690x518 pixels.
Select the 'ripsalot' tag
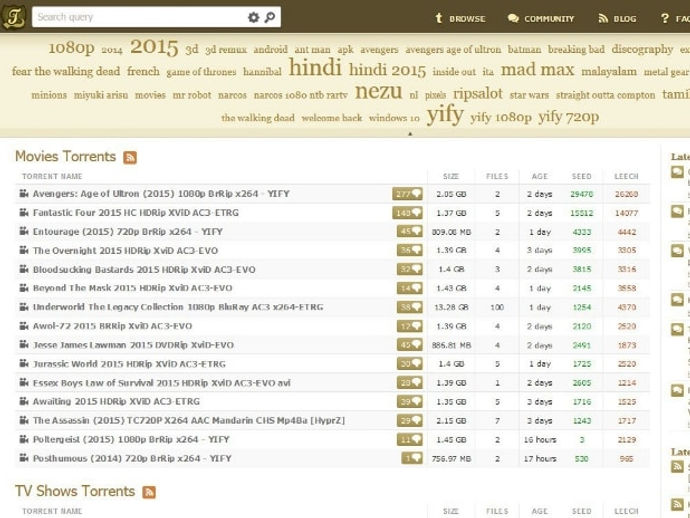(477, 94)
